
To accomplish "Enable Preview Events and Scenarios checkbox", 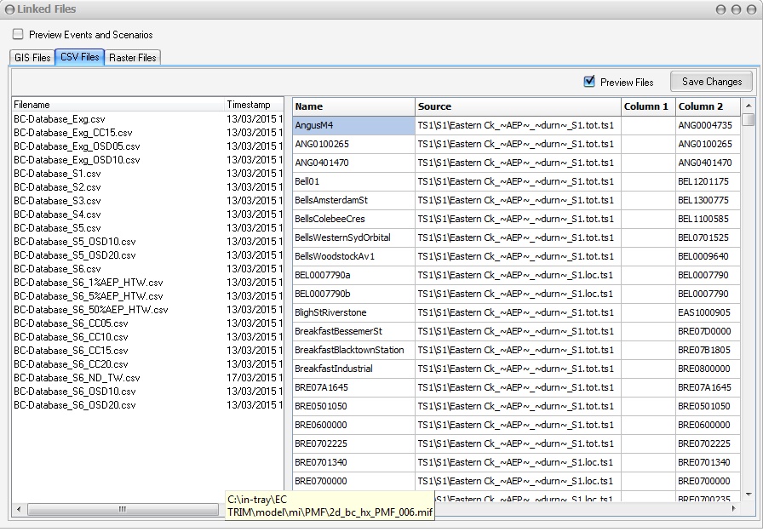I will tap(18, 35).
